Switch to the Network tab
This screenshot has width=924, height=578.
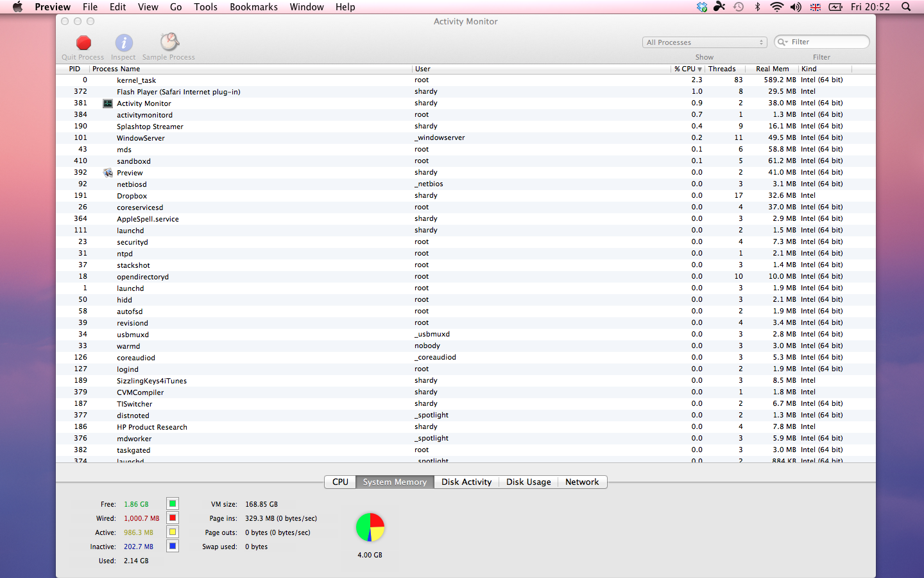click(582, 482)
